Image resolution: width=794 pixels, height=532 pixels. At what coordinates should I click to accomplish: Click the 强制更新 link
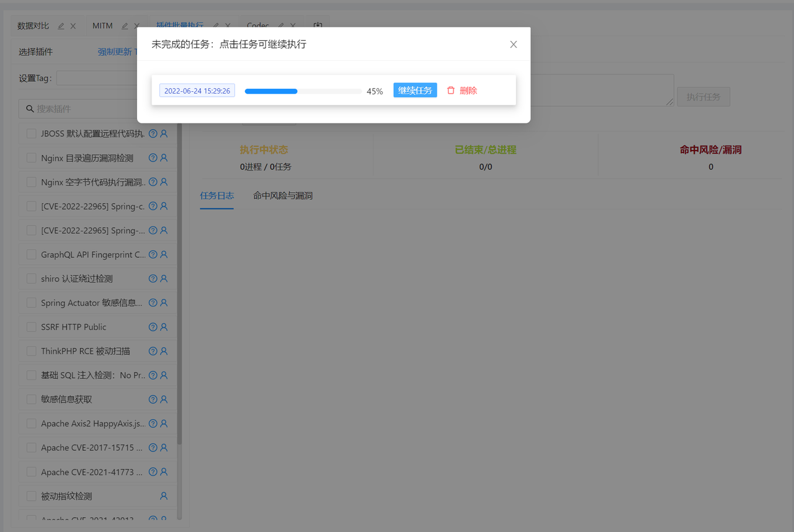tap(114, 52)
